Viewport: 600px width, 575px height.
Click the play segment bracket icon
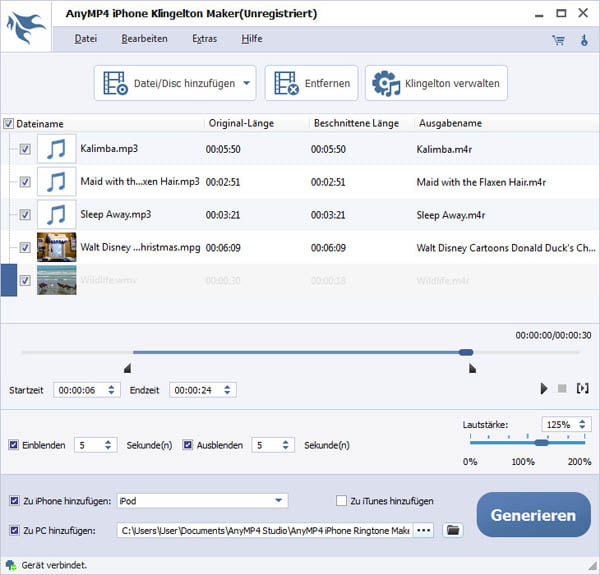pyautogui.click(x=582, y=389)
